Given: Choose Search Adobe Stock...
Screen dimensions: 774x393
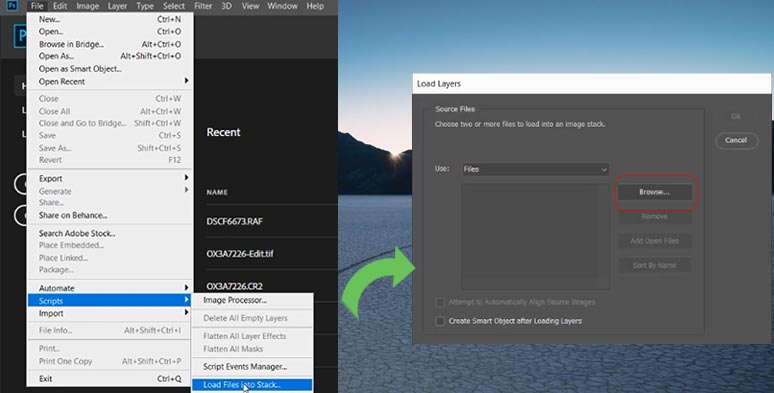Looking at the screenshot, I should pyautogui.click(x=110, y=233).
